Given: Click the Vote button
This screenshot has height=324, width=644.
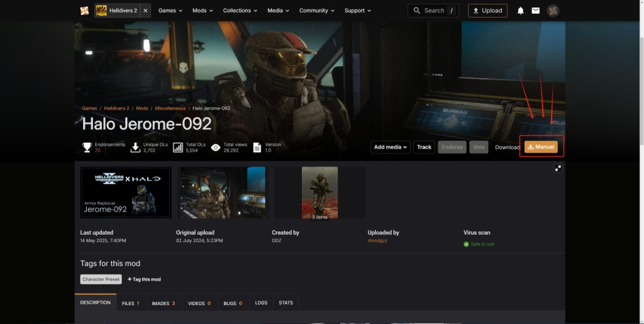Looking at the screenshot, I should [x=479, y=147].
